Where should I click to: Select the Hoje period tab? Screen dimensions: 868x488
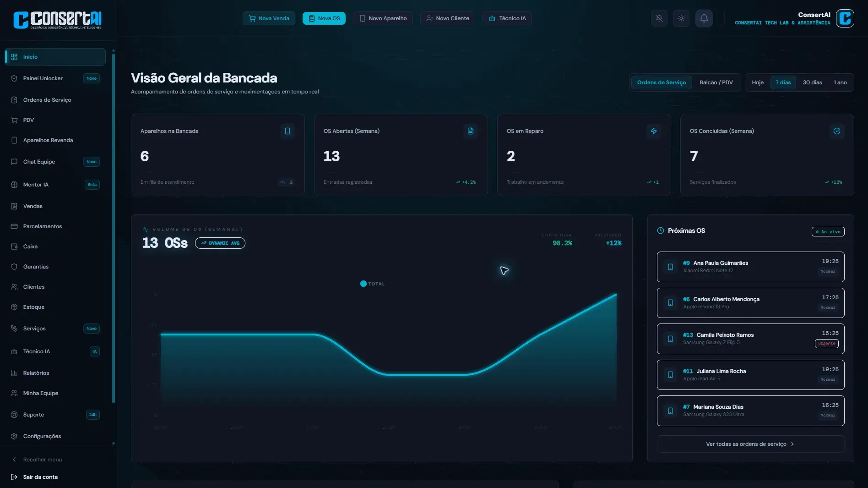758,82
